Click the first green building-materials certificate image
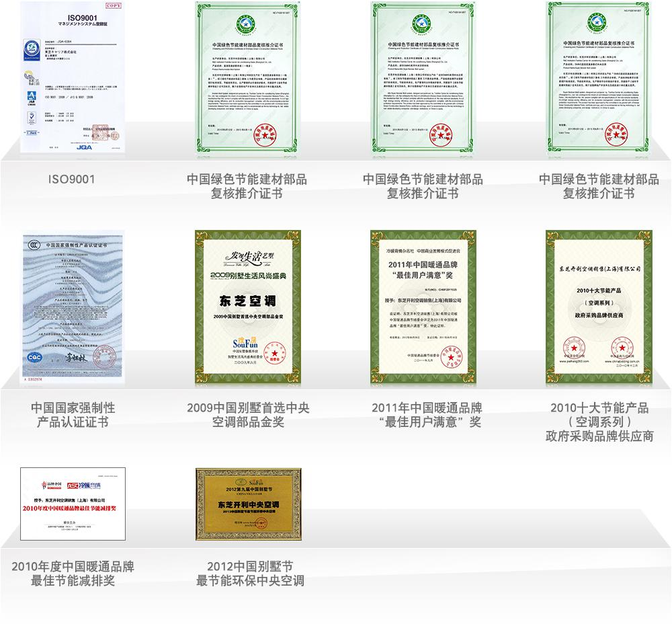Screen dimensions: 672x628 (247, 77)
